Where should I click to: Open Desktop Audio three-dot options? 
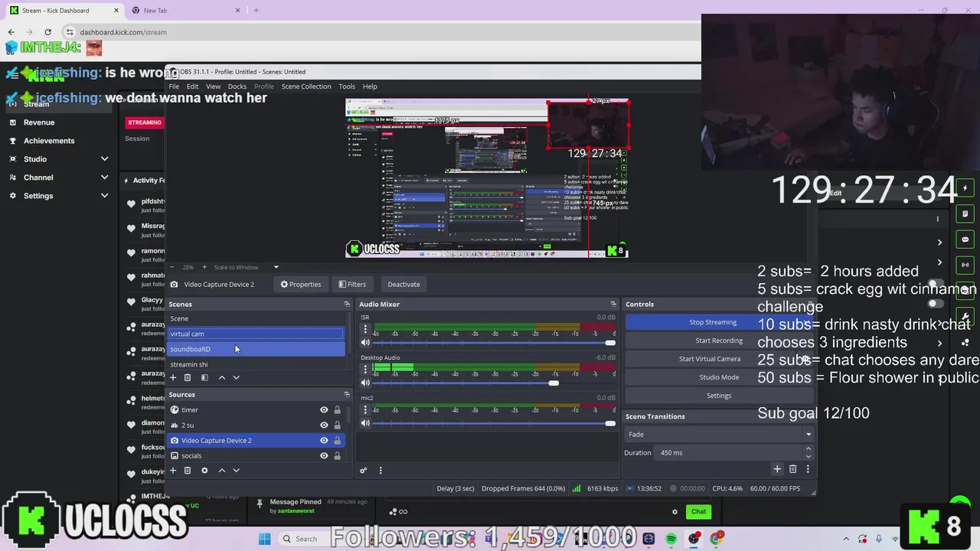[365, 370]
